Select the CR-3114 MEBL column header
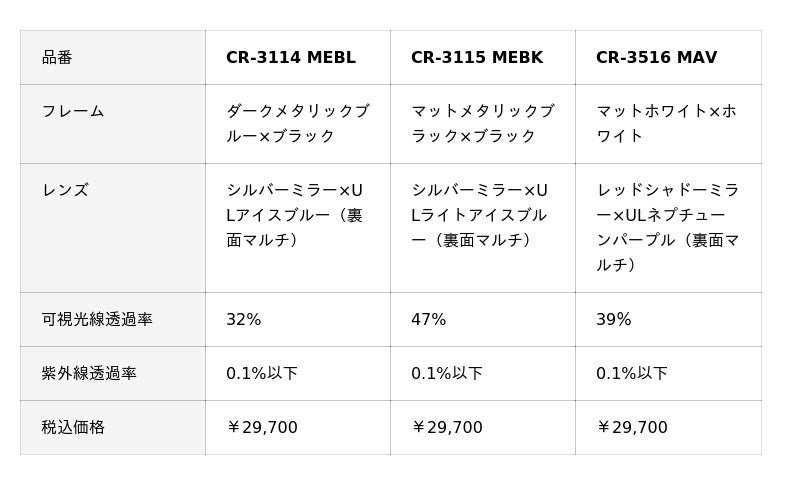This screenshot has width=800, height=485. coord(291,58)
